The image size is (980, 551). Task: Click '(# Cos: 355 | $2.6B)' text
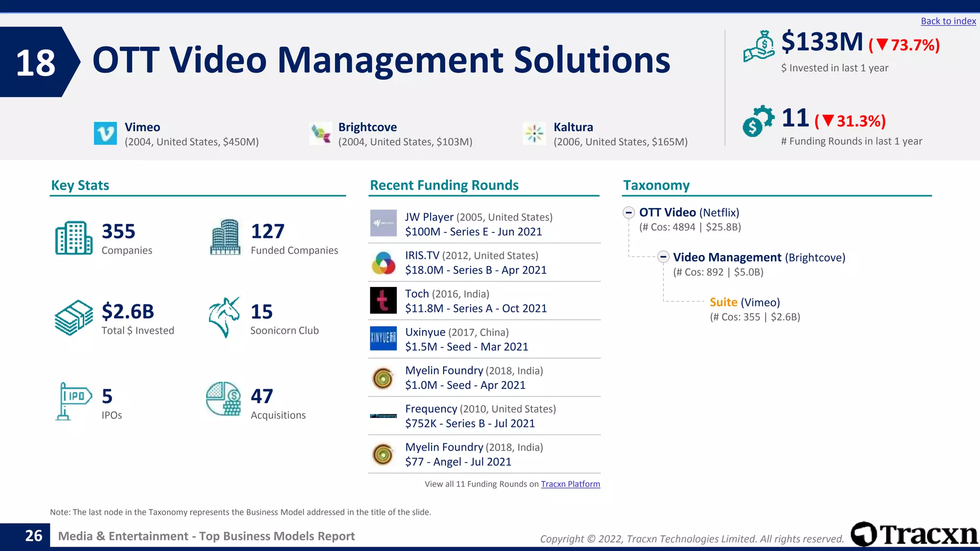pyautogui.click(x=755, y=317)
